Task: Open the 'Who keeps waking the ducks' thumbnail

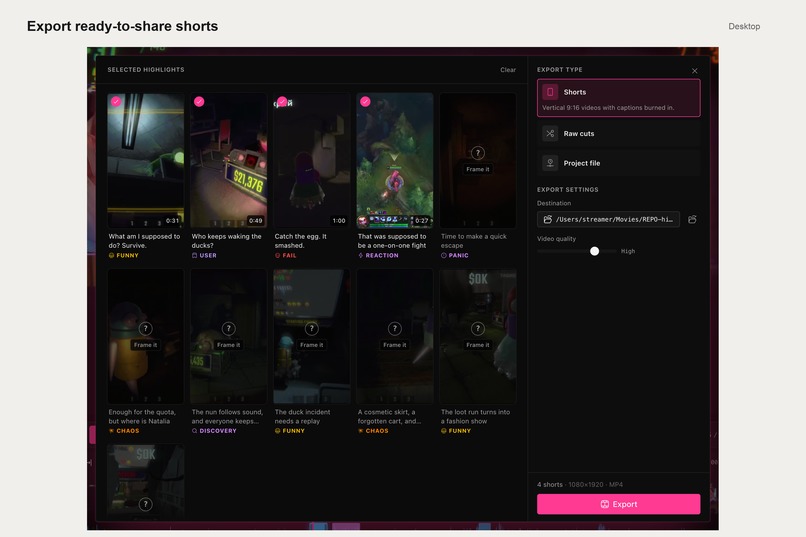Action: [229, 160]
